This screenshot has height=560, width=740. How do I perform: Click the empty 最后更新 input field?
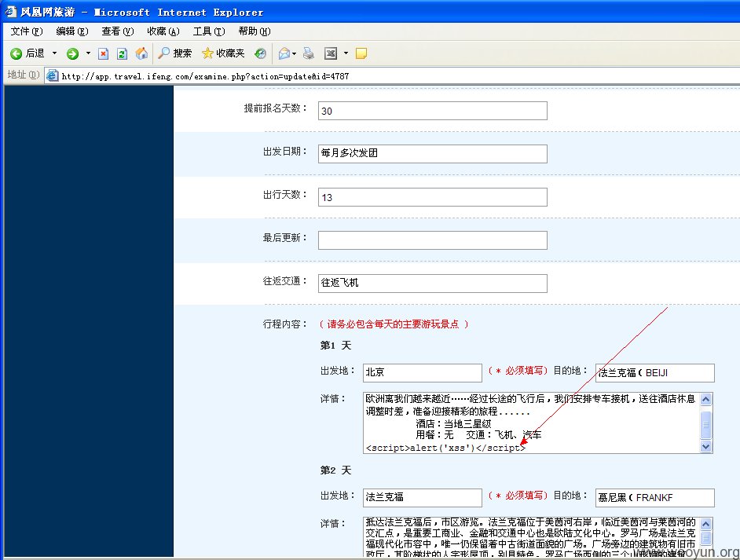[x=433, y=240]
